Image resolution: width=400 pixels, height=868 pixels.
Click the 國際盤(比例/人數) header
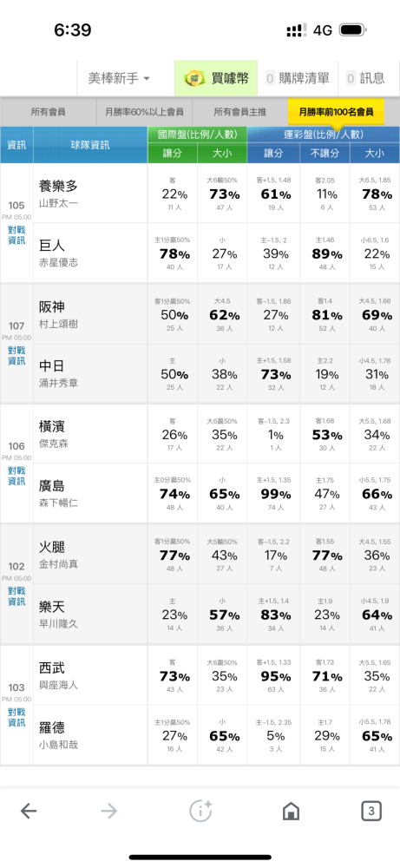(x=198, y=135)
